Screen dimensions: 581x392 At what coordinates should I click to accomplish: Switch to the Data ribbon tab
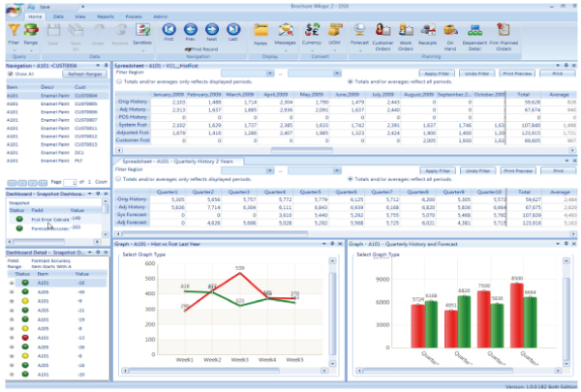pyautogui.click(x=58, y=16)
